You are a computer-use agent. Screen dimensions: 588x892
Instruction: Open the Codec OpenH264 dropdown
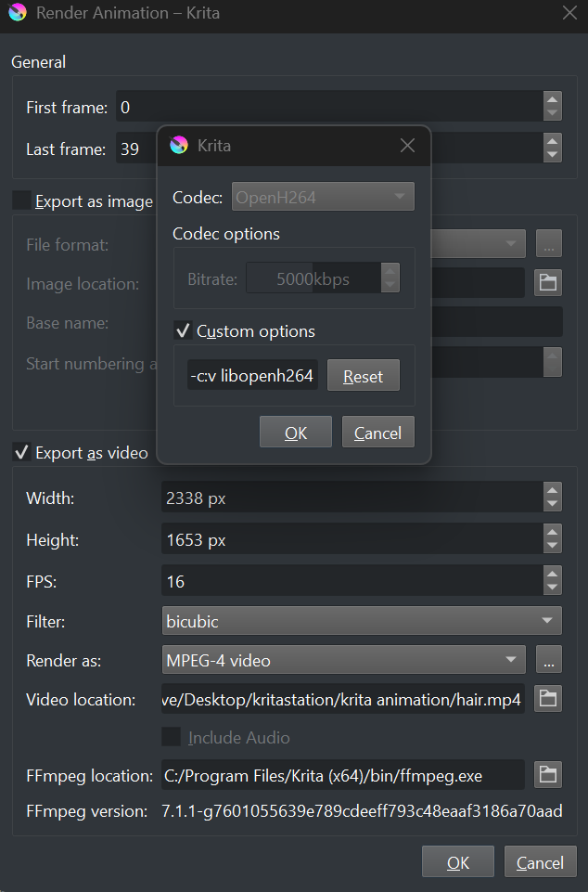click(x=323, y=197)
